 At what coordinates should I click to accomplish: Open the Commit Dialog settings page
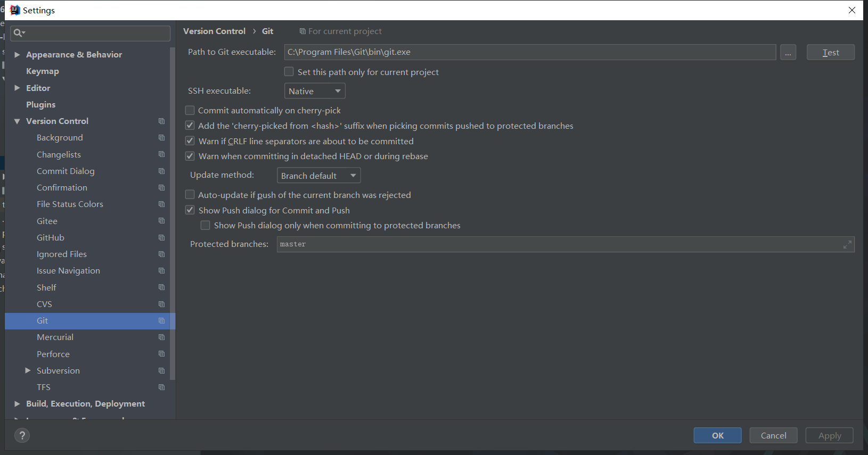[65, 171]
